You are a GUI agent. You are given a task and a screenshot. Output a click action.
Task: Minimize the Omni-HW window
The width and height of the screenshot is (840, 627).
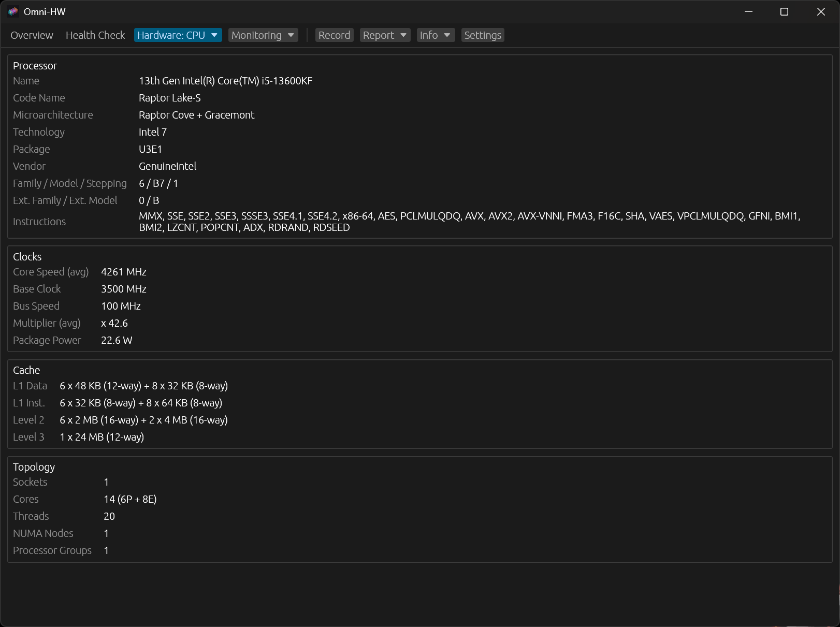(748, 11)
